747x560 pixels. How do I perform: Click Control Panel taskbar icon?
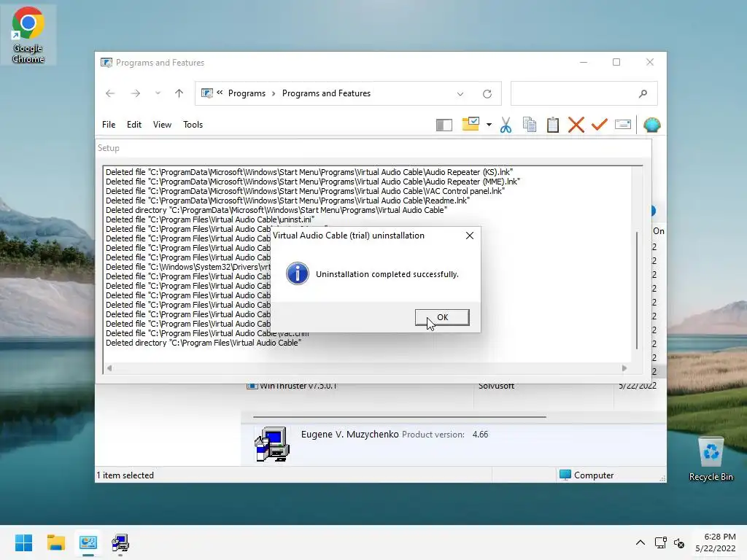[88, 542]
